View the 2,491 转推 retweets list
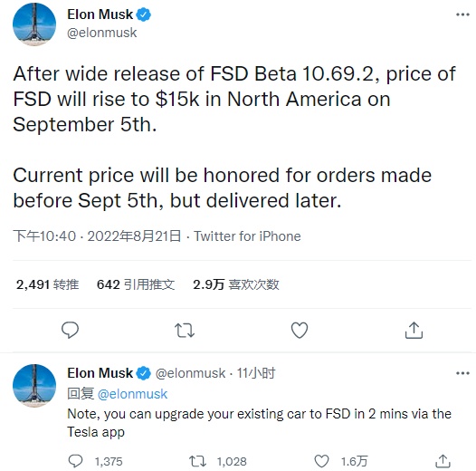This screenshot has height=471, width=476. [x=47, y=284]
